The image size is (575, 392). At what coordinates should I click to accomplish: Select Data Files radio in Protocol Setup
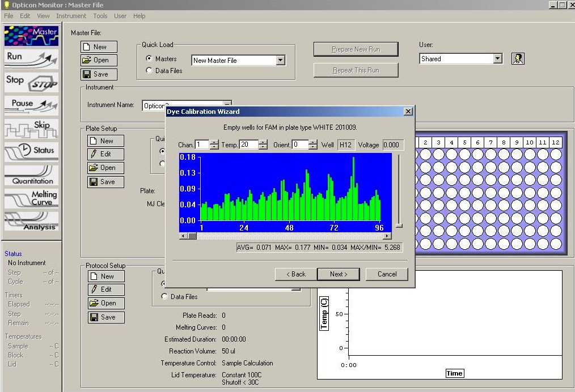tap(165, 296)
